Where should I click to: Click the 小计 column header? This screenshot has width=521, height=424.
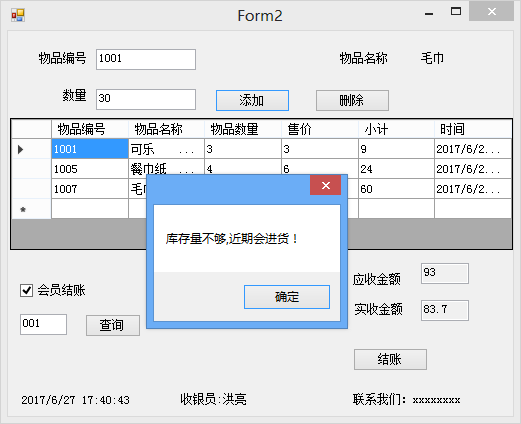[x=396, y=129]
